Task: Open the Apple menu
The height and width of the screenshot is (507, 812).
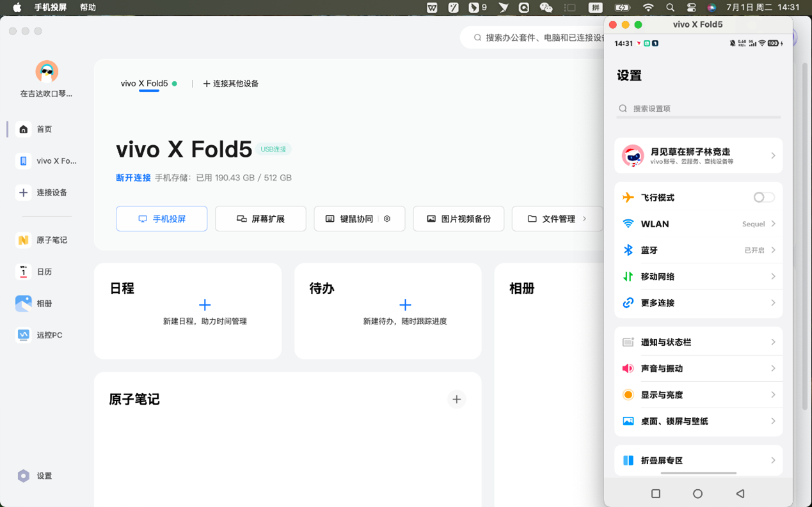Action: (17, 8)
